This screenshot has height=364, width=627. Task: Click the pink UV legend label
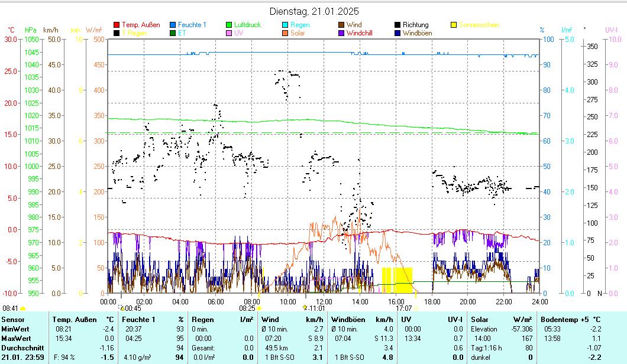[238, 34]
